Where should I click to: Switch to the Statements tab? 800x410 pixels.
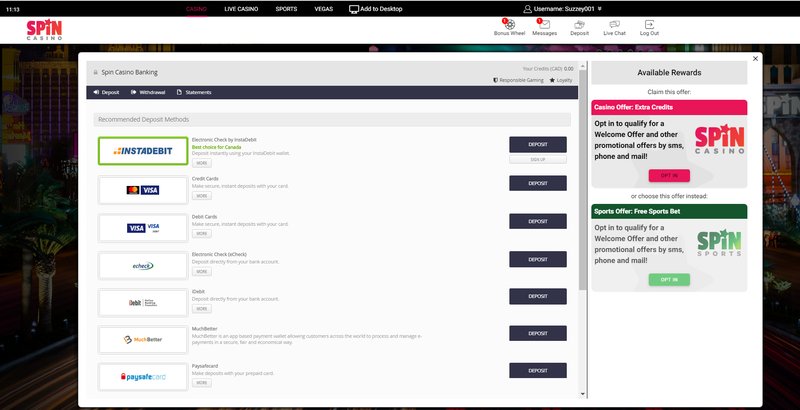(x=194, y=92)
